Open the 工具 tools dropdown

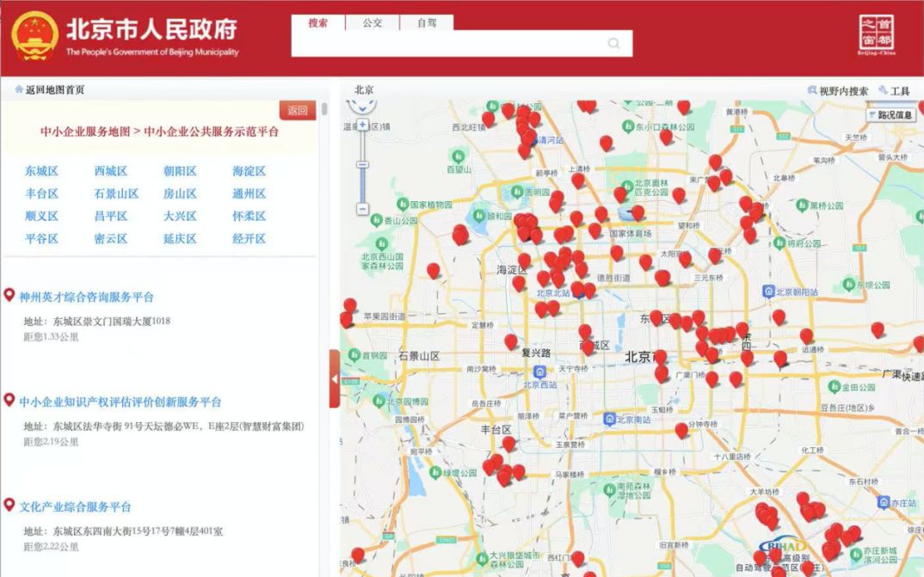[x=895, y=90]
